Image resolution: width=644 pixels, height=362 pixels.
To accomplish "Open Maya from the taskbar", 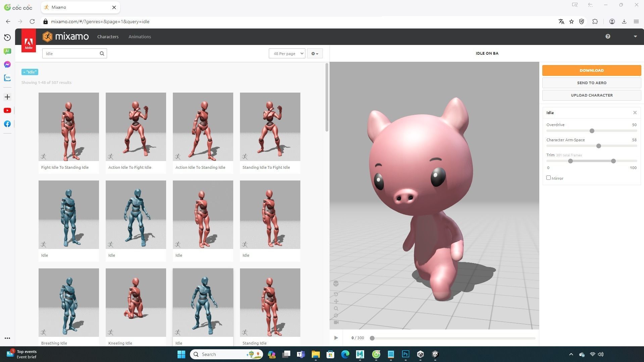I will click(360, 354).
